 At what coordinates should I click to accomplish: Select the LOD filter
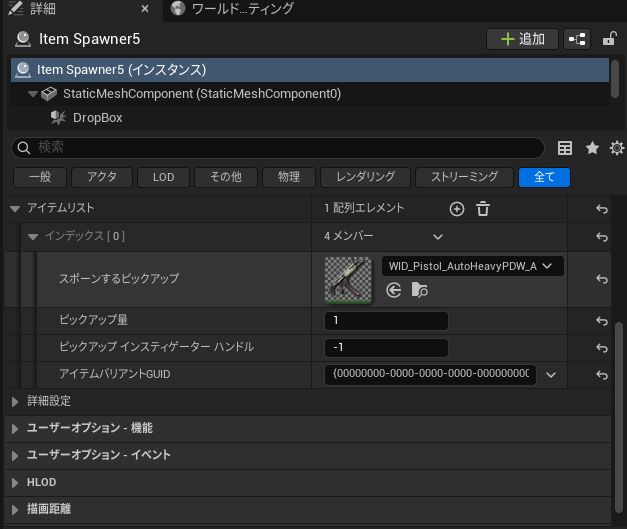(163, 177)
